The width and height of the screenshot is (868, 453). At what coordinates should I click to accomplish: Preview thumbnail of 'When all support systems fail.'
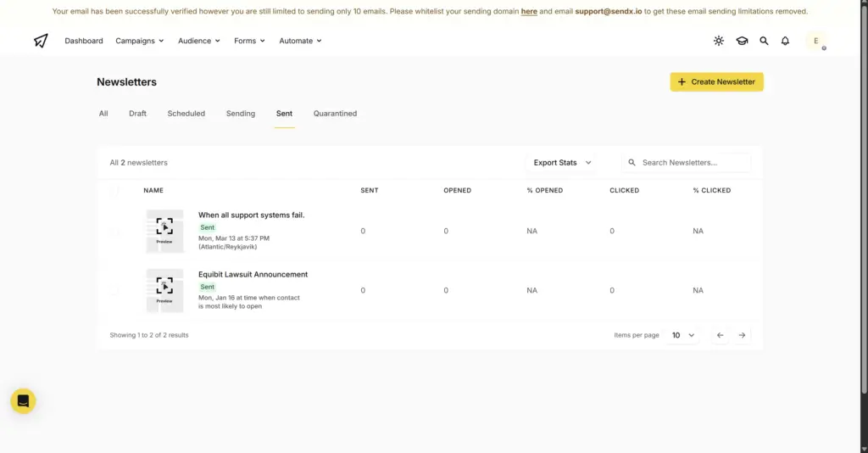tap(164, 231)
